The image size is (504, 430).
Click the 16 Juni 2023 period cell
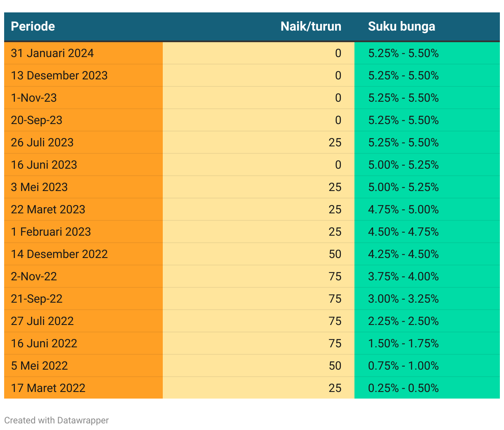coord(44,165)
